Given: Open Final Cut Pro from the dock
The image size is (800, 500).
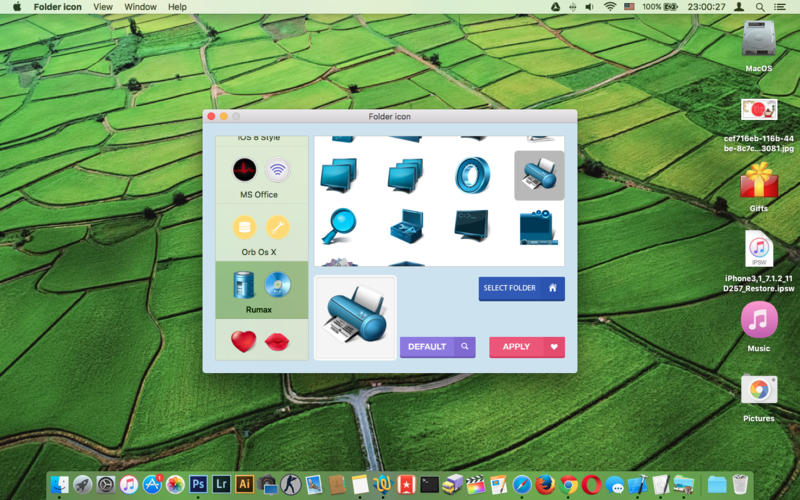Looking at the screenshot, I should 476,484.
